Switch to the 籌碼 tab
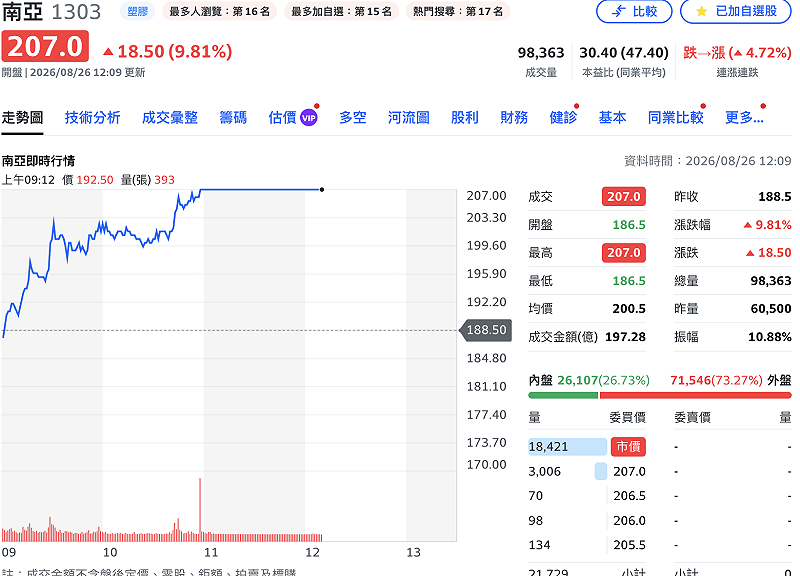Viewport: 800px width, 576px height. point(233,118)
